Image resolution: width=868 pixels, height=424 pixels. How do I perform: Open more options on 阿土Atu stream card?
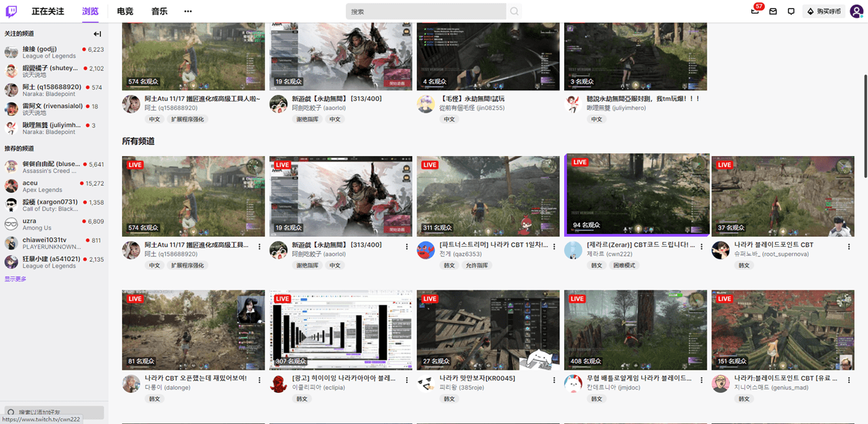coord(260,246)
